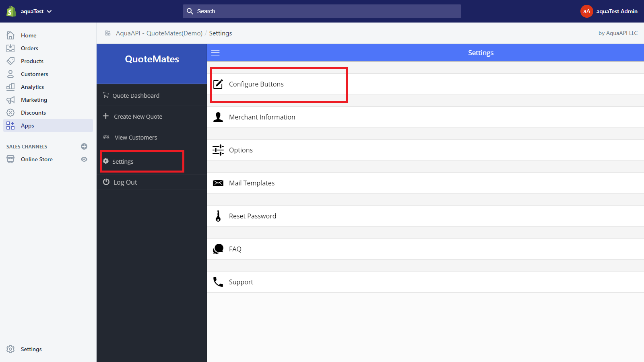Click the QuoteMates logo title
This screenshot has width=644, height=362.
152,59
